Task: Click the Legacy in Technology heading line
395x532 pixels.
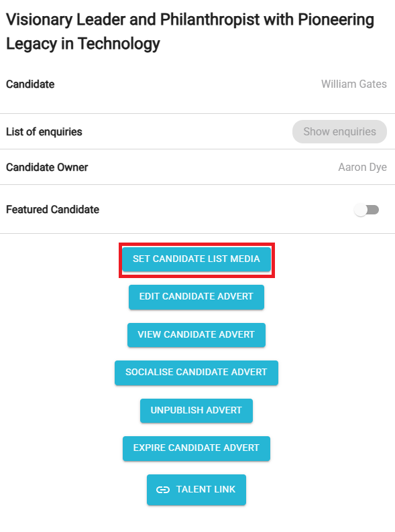Action: point(83,44)
